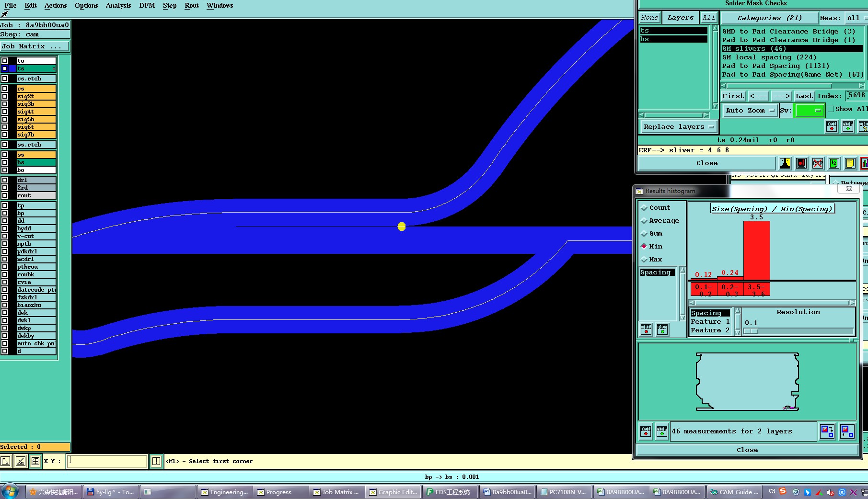Click First result button
The width and height of the screenshot is (868, 499).
click(733, 96)
